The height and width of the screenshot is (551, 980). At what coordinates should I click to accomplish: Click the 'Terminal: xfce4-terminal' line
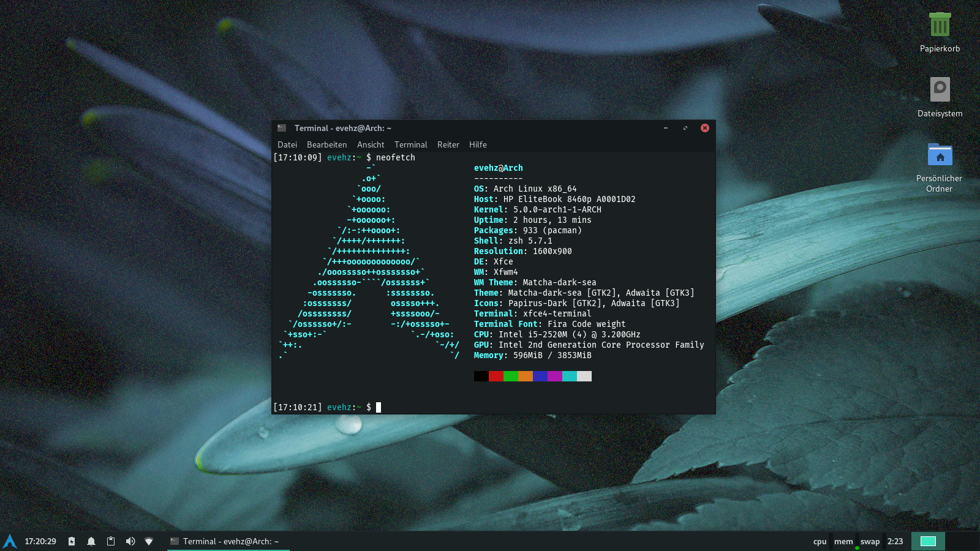click(x=533, y=313)
